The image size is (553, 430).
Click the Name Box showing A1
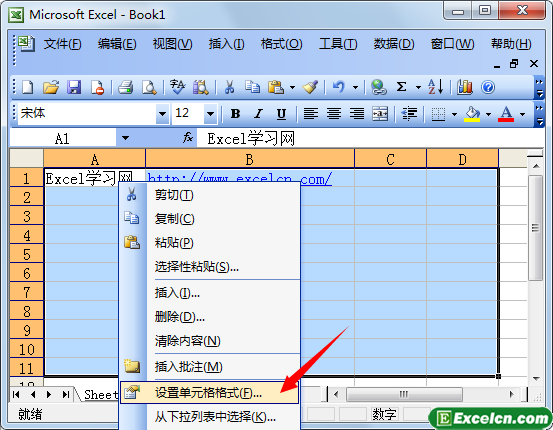tap(62, 138)
